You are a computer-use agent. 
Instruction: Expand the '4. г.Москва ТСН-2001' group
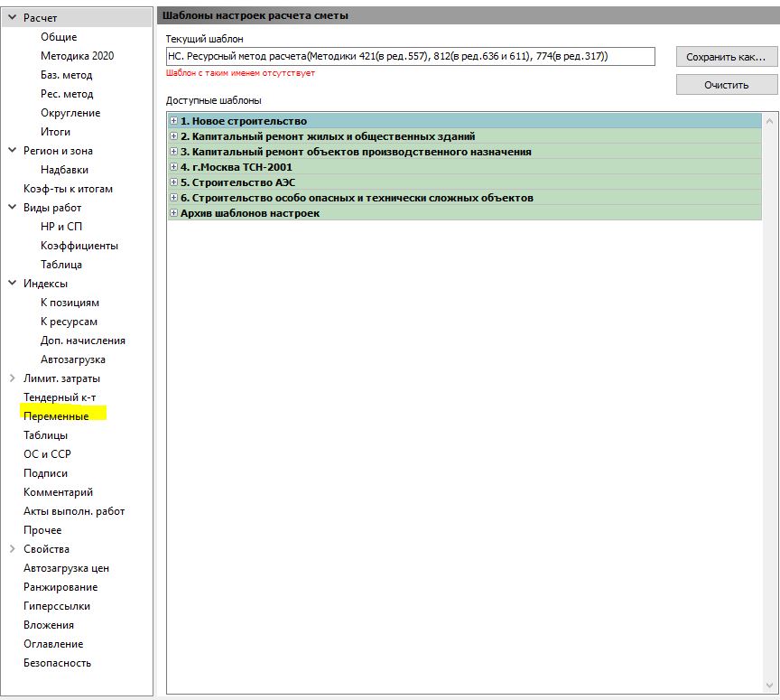[174, 167]
